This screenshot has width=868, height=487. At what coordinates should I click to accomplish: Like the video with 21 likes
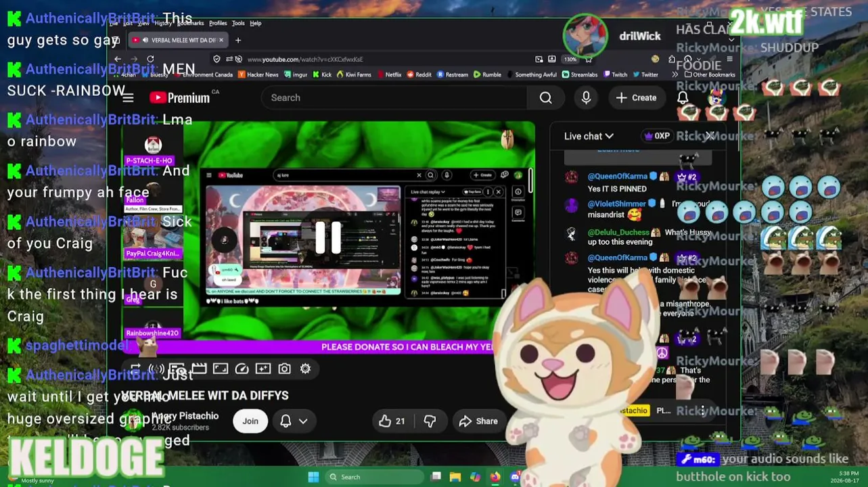click(x=392, y=421)
